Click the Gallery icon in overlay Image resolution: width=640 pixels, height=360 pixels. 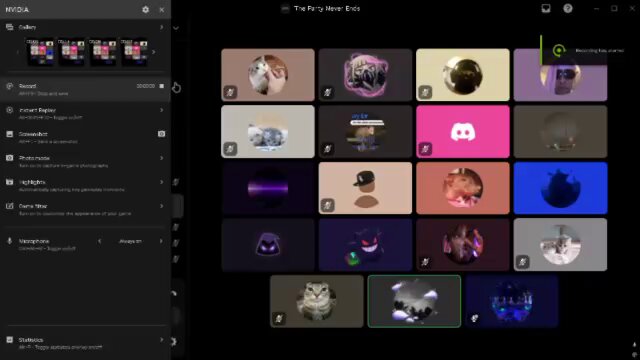click(9, 27)
